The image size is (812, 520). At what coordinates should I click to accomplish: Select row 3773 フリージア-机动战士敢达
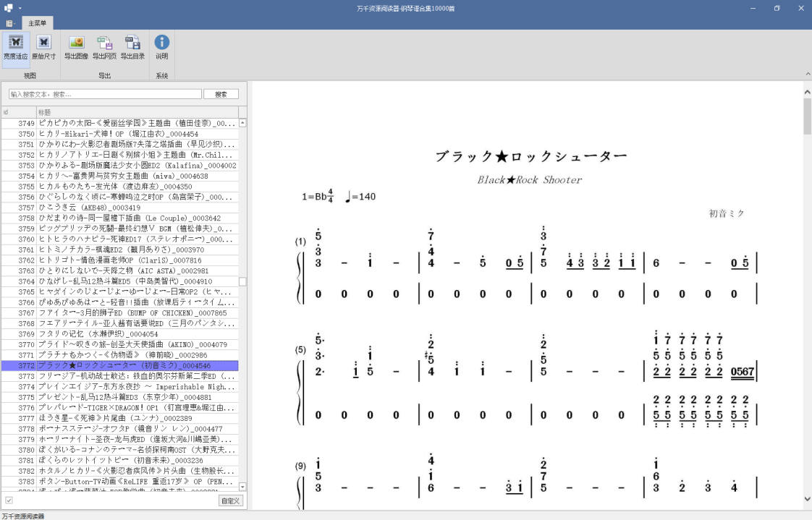point(119,375)
